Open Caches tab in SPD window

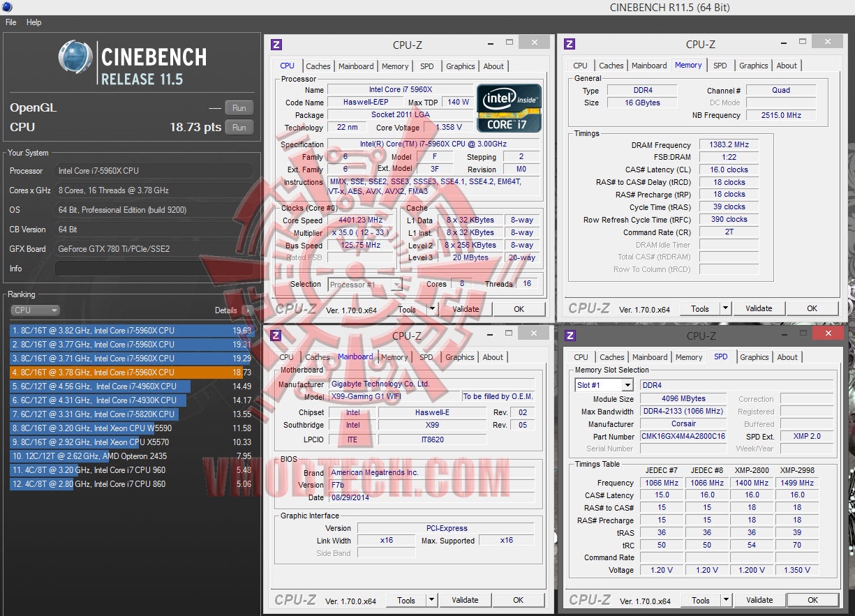(612, 357)
